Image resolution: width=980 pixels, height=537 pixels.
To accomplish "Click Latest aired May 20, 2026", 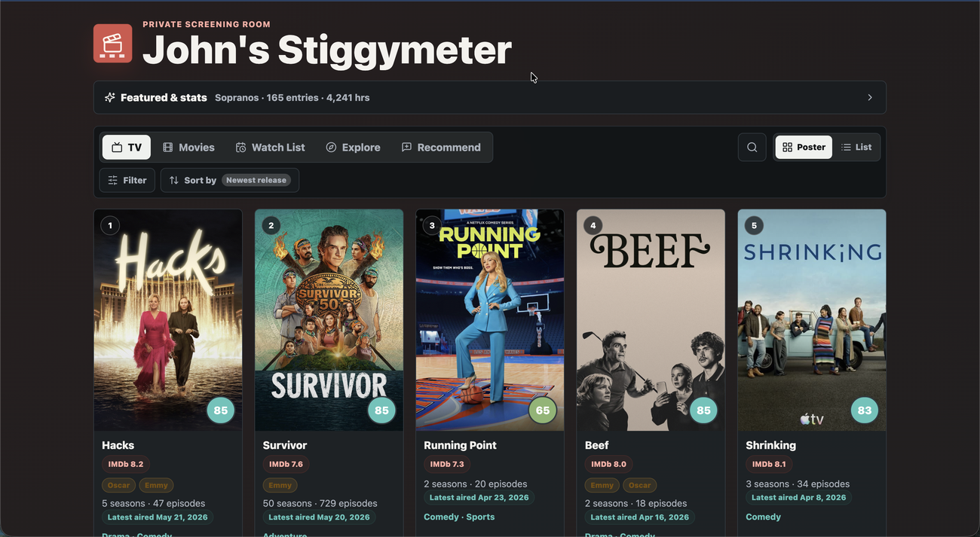I will [x=319, y=517].
